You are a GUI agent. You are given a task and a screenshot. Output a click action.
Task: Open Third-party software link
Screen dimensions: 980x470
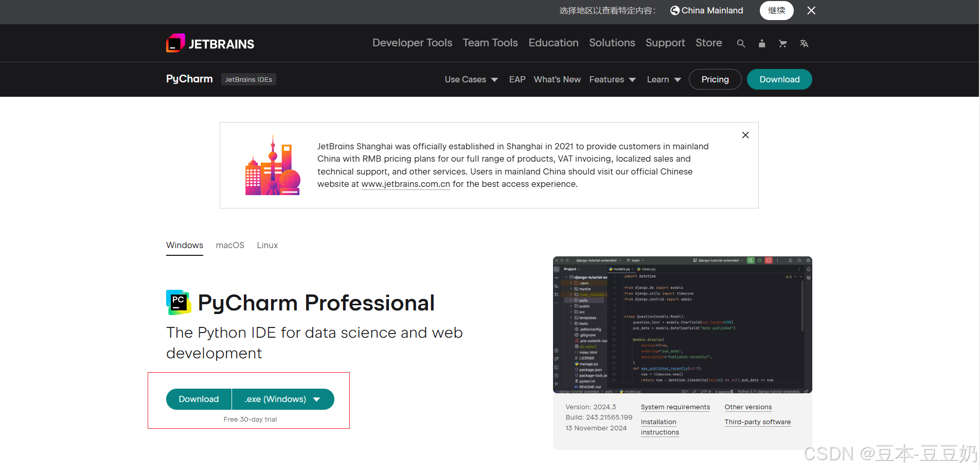(x=758, y=422)
